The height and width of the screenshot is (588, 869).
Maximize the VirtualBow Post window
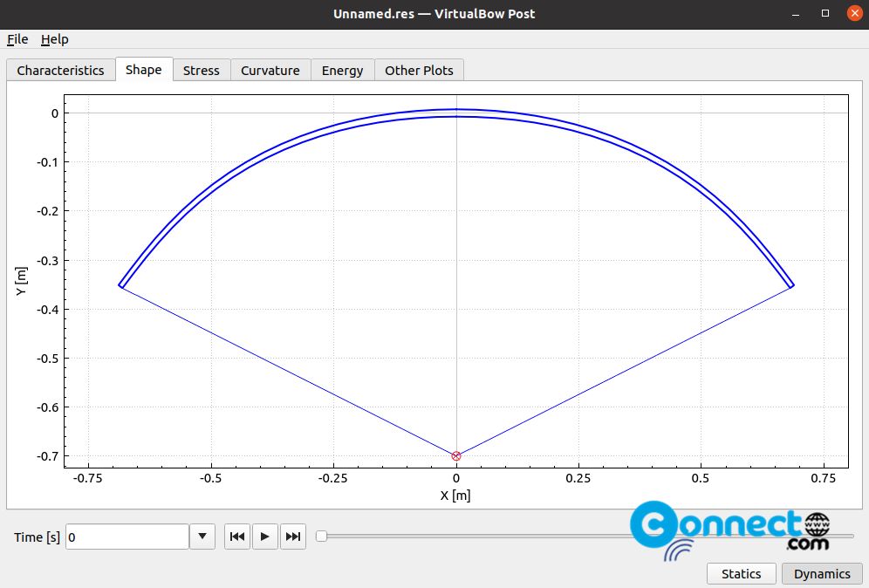coord(825,13)
